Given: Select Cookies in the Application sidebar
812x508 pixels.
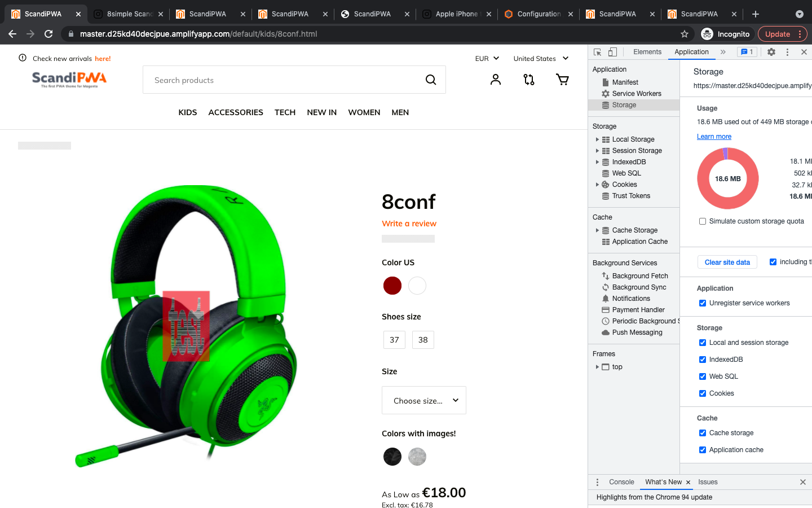Looking at the screenshot, I should point(624,184).
